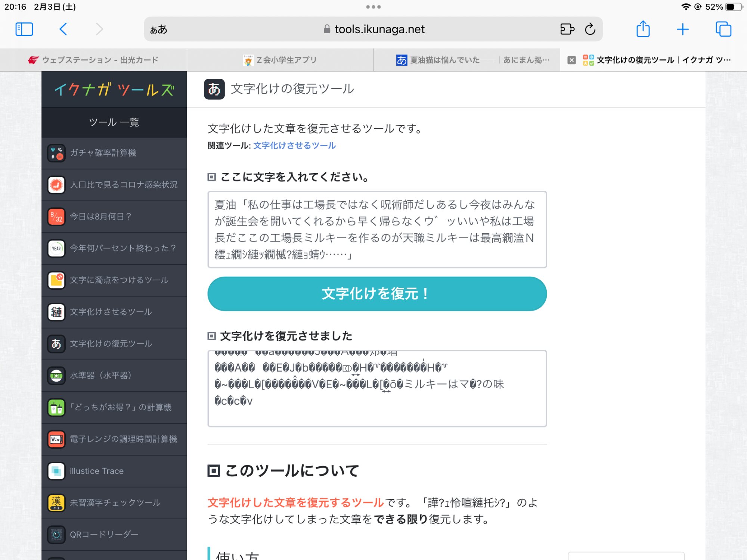Tap the battery 52% indicator
This screenshot has width=747, height=560.
pyautogui.click(x=724, y=7)
